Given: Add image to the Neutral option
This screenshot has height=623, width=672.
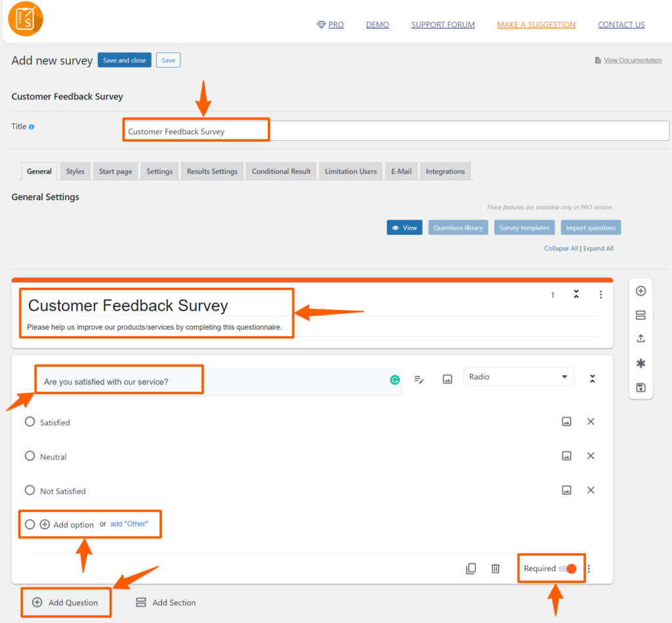Looking at the screenshot, I should click(566, 456).
